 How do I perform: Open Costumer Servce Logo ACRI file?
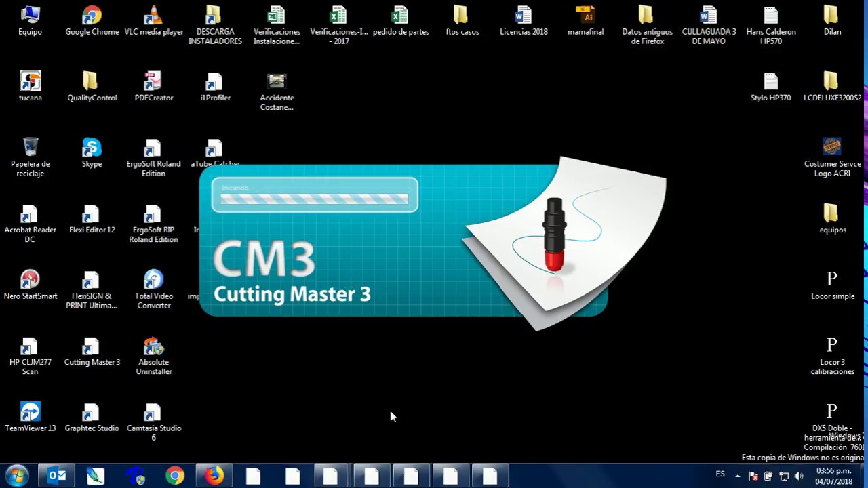(832, 158)
